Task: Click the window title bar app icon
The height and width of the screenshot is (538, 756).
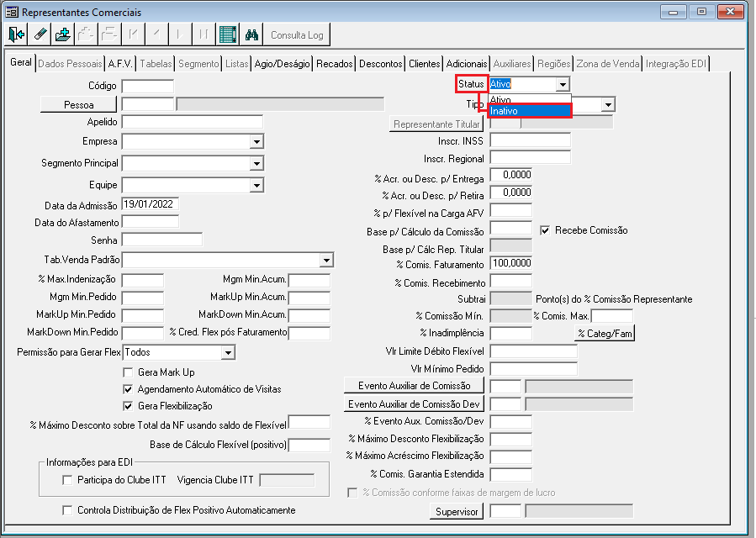Action: 12,12
